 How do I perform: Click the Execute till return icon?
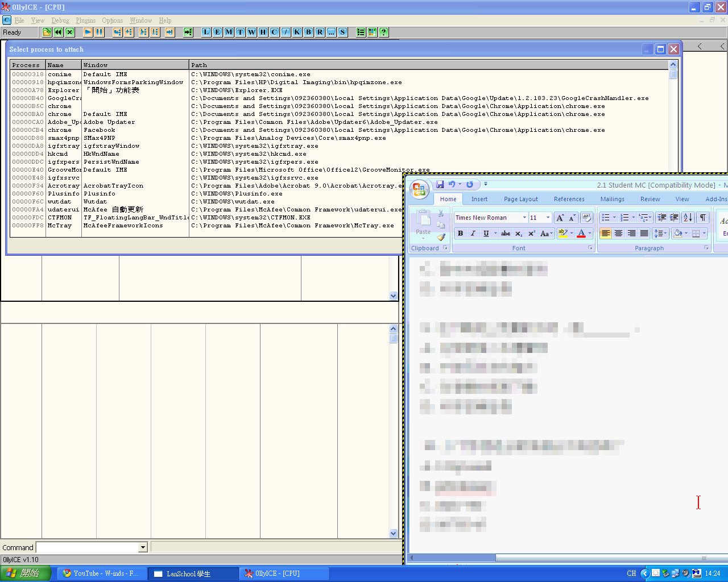click(170, 32)
